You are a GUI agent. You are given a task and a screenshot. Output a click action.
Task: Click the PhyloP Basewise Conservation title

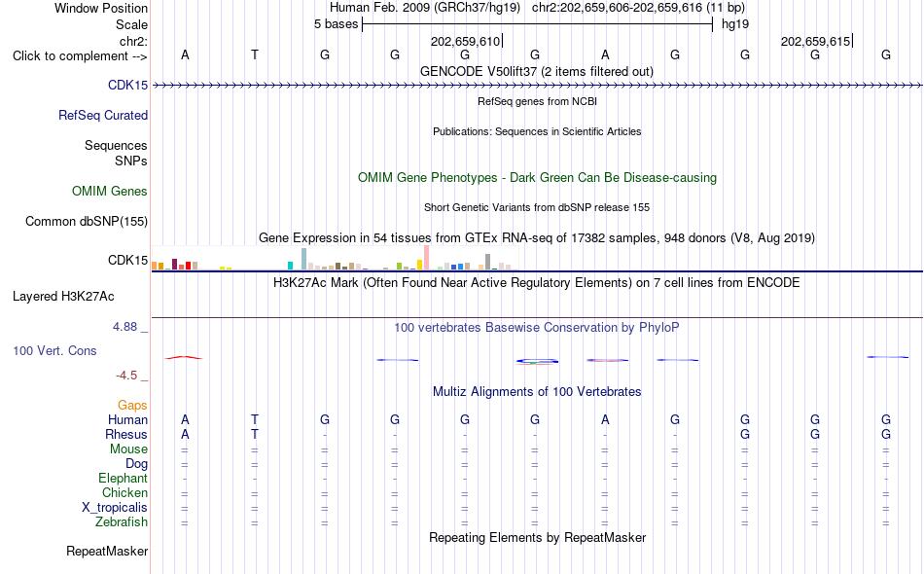tap(537, 328)
